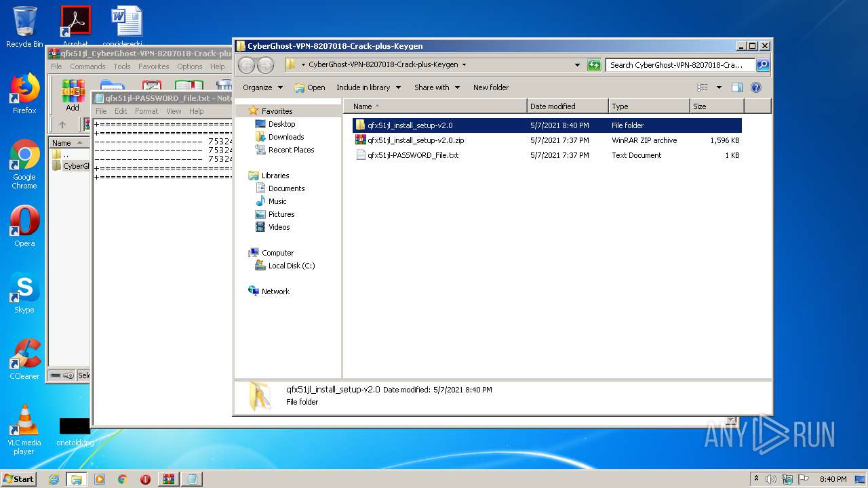
Task: Open the VLC media player desktop shortcut
Action: 24,430
